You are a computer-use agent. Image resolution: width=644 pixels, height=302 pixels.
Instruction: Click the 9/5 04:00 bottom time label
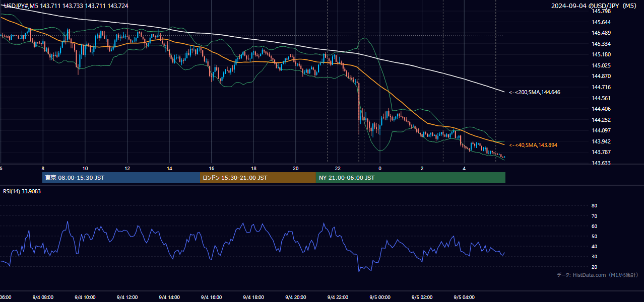coord(464,297)
